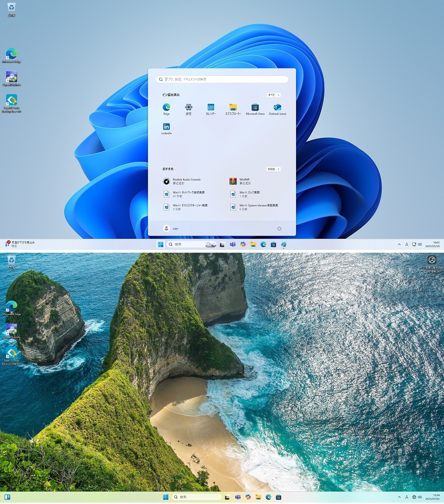The width and height of the screenshot is (444, 504).
Task: Click Start button on beach-wallpaper desktop taskbar
Action: [x=166, y=497]
